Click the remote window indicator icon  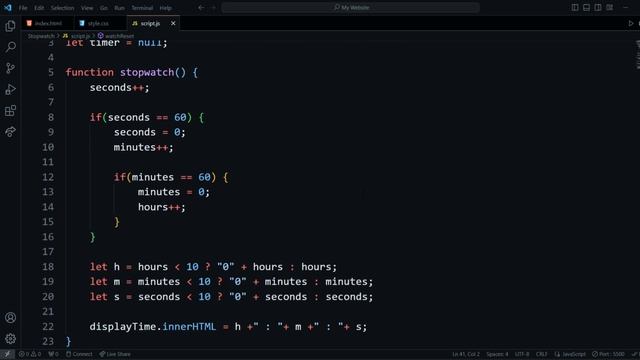coord(7,354)
